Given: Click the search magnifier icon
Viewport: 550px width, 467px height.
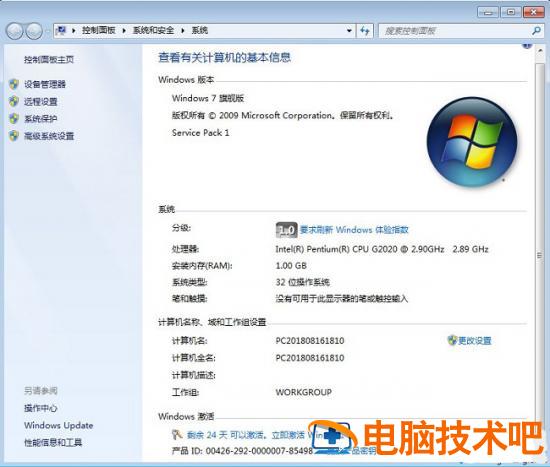Looking at the screenshot, I should pyautogui.click(x=536, y=31).
